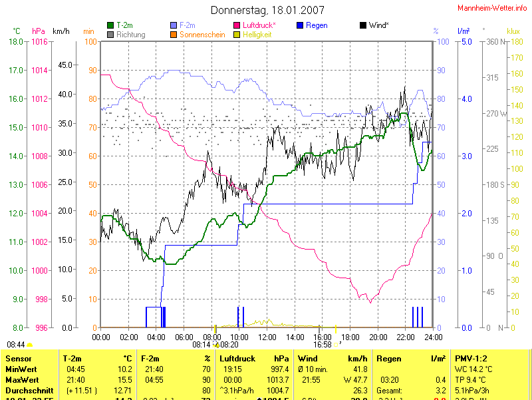Click the 08:14 sunrise time below the axis
The image size is (532, 400).
[201, 345]
